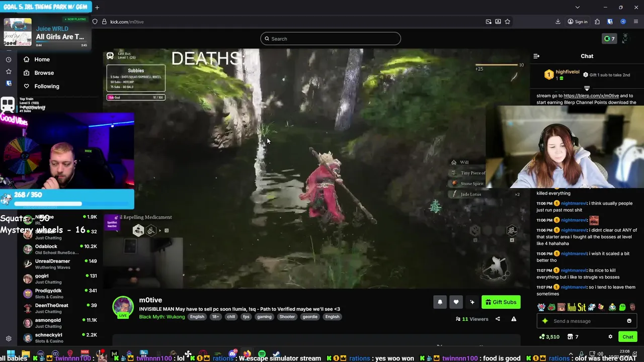Viewport: 644px width, 362px height.
Task: Click m0tive's profile avatar with LIVE badge
Action: [123, 307]
